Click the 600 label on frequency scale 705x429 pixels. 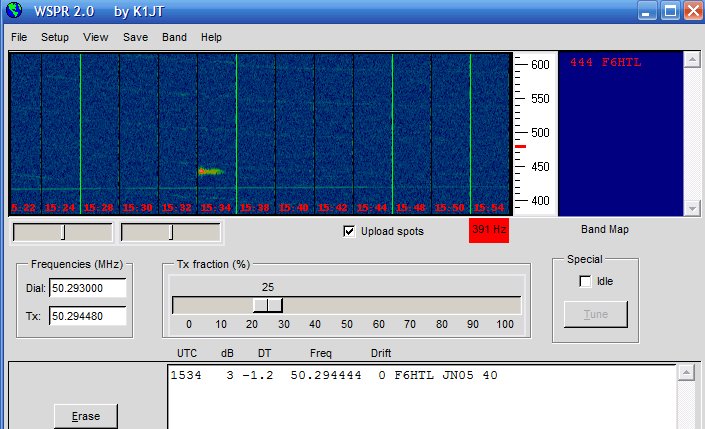click(540, 65)
